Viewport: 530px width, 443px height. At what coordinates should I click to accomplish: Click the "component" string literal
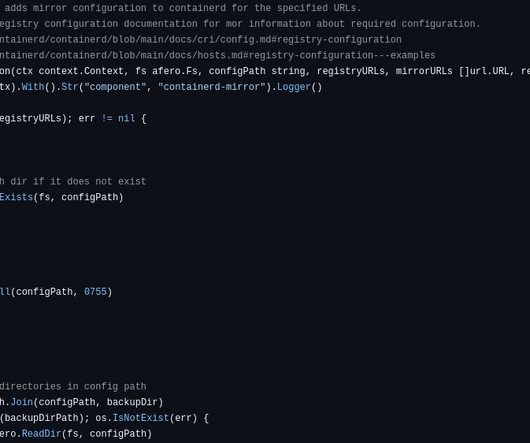click(115, 87)
